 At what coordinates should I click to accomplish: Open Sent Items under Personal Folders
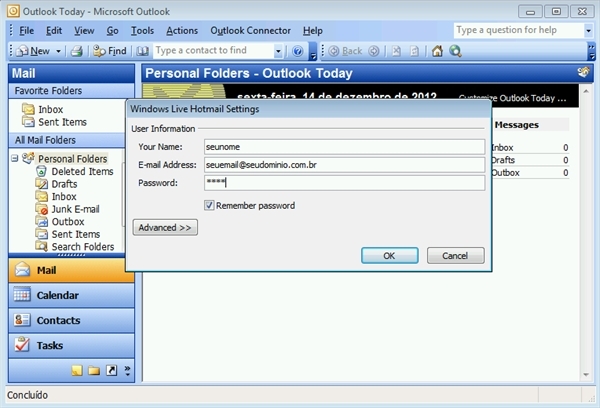click(x=68, y=234)
